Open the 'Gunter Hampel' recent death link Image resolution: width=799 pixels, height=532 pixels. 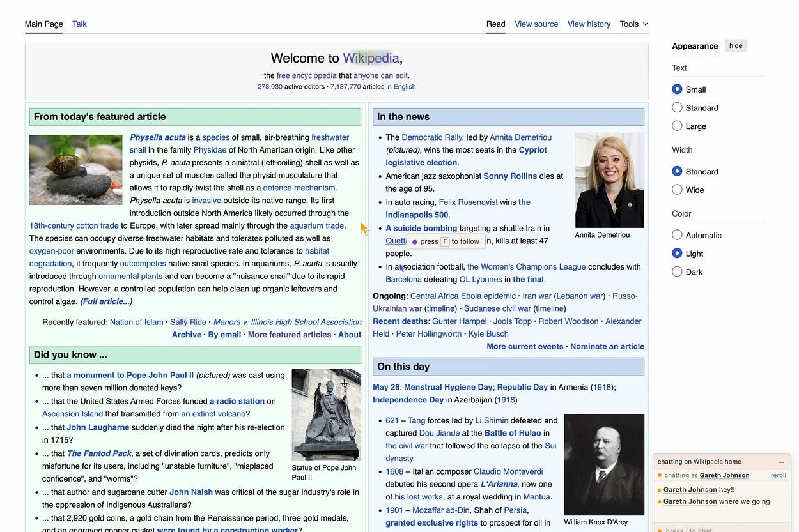click(459, 321)
